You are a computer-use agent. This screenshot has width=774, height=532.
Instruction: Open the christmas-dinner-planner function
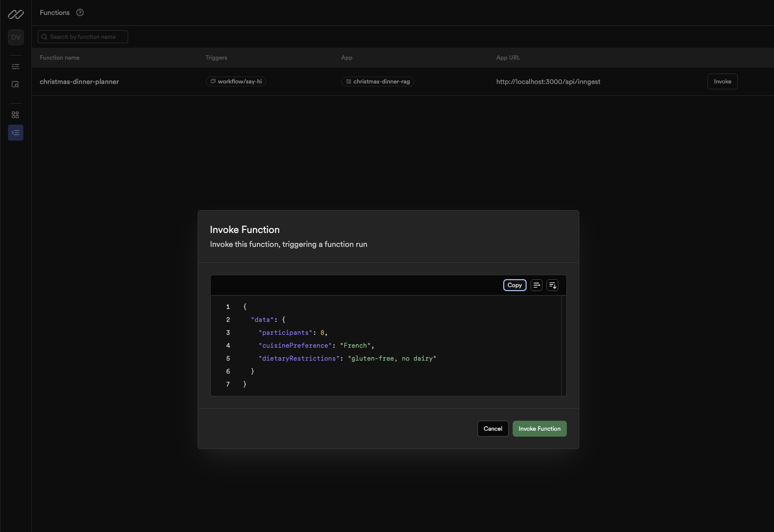79,81
